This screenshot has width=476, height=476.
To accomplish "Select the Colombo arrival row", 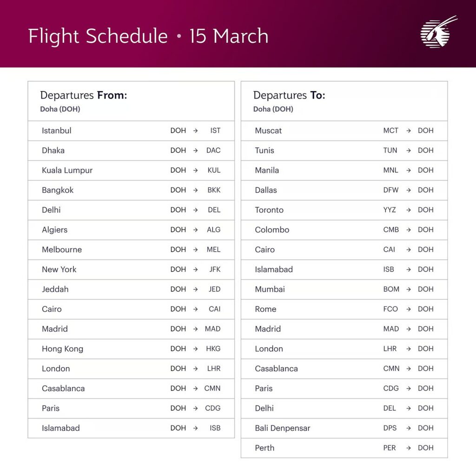I will pos(344,230).
